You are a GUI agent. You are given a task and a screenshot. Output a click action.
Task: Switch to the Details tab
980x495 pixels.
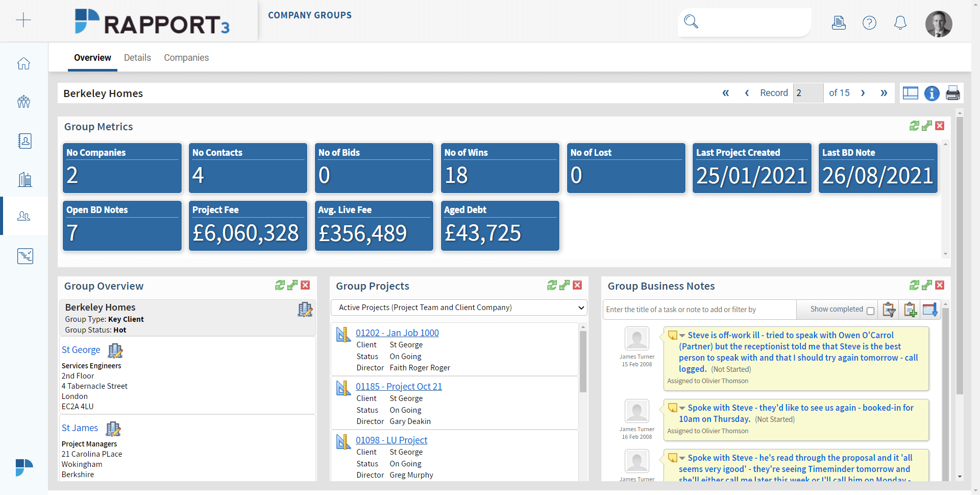coord(137,58)
